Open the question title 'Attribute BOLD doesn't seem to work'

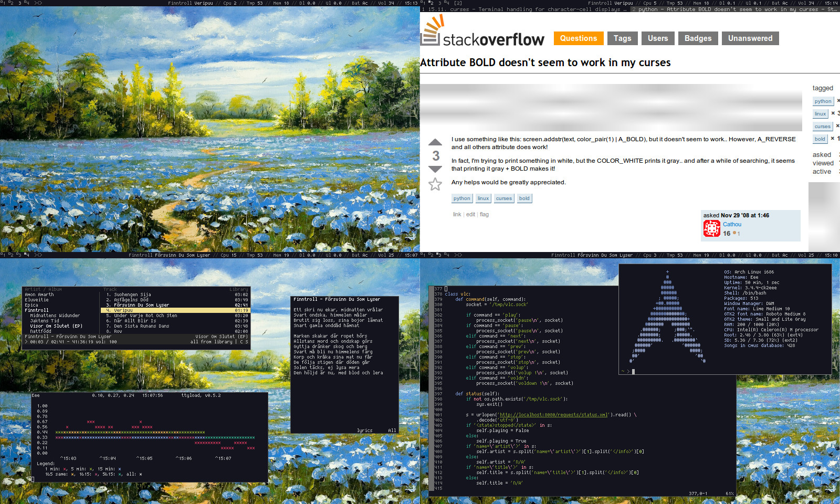(545, 62)
